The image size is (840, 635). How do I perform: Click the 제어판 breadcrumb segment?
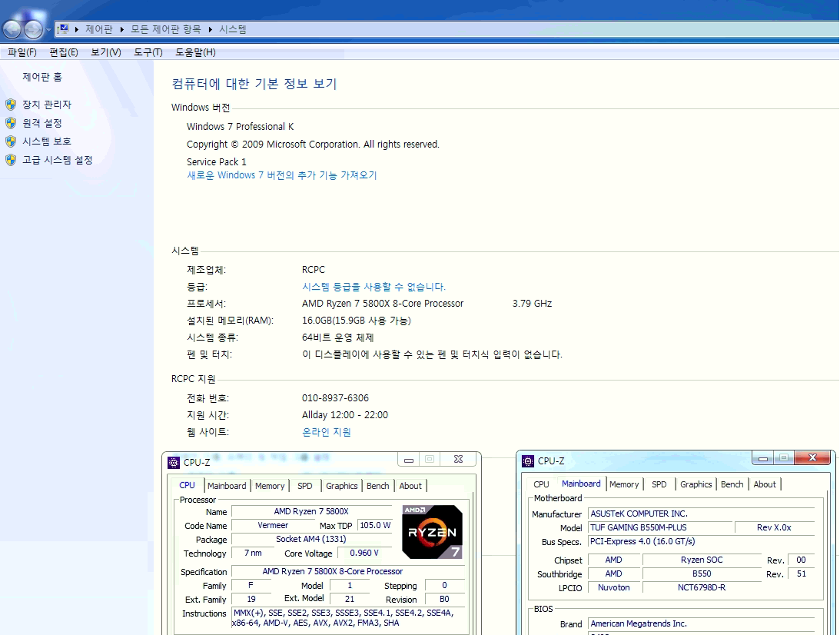pyautogui.click(x=99, y=29)
